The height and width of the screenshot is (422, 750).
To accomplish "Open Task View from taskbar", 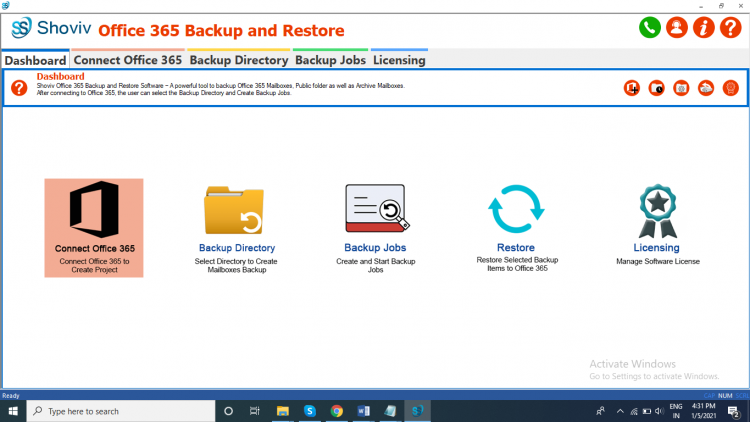I will [x=254, y=411].
